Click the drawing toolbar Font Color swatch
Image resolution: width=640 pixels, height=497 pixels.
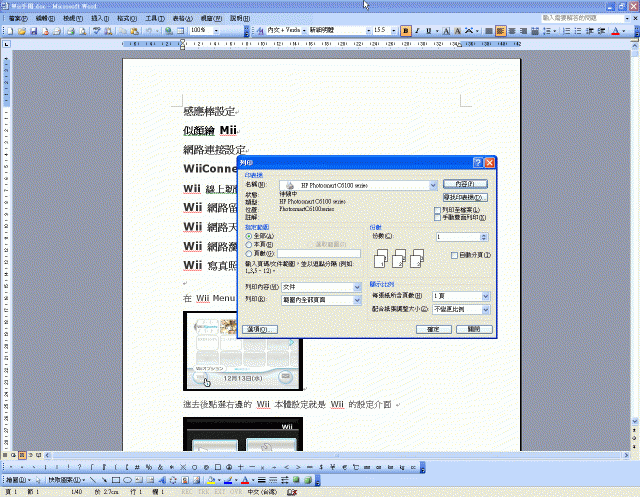coord(245,480)
